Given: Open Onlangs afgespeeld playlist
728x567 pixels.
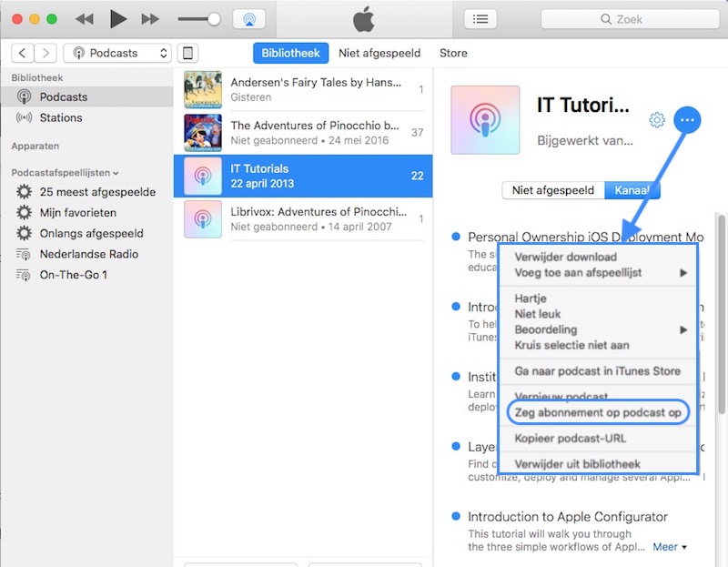Looking at the screenshot, I should (x=86, y=233).
